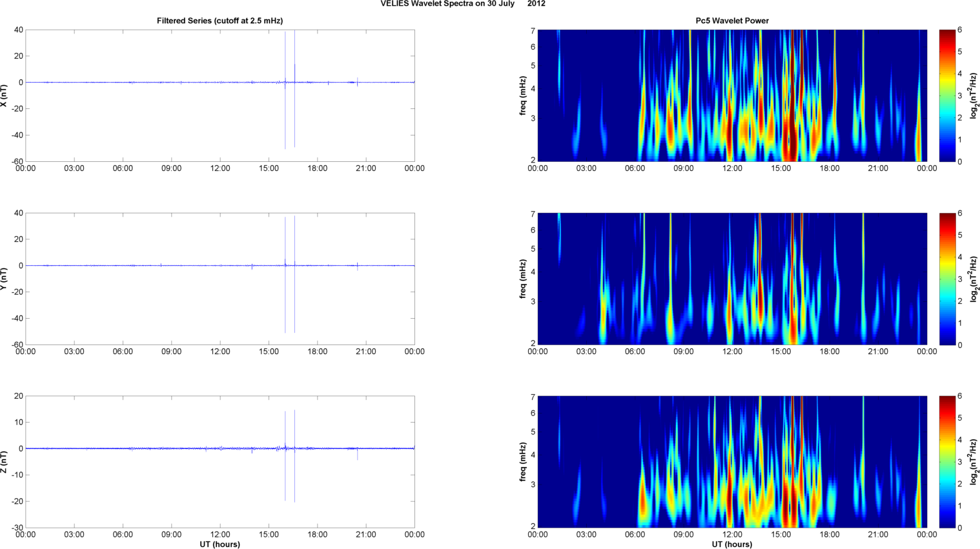Select the bottom Pc5 wavelet spectrogram
The image size is (980, 549).
pyautogui.click(x=732, y=462)
